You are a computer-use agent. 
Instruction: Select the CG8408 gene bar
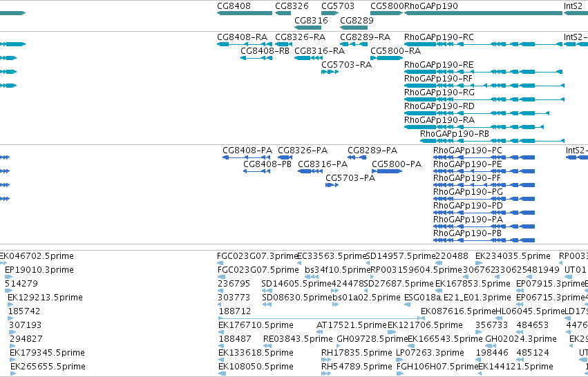coord(245,13)
